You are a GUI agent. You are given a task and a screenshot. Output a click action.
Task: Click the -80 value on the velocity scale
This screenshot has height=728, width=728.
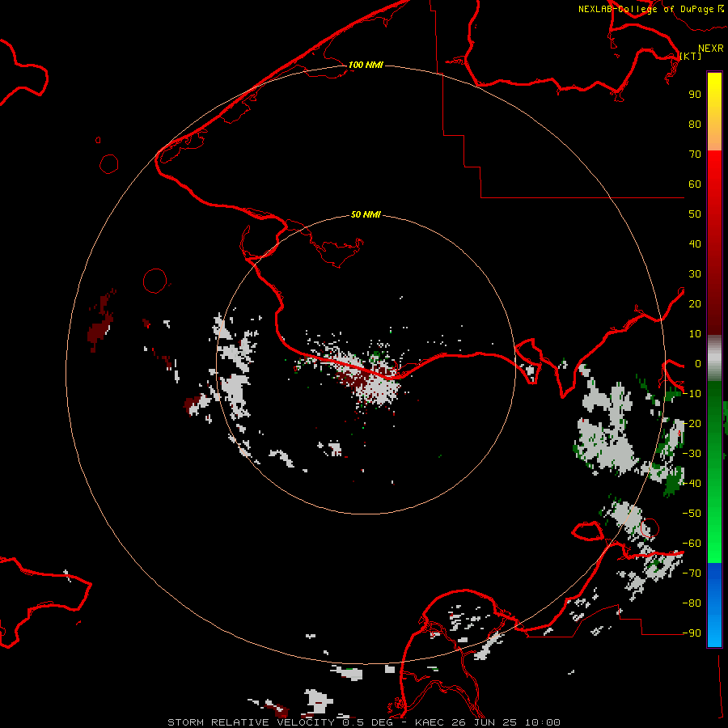[x=692, y=603]
